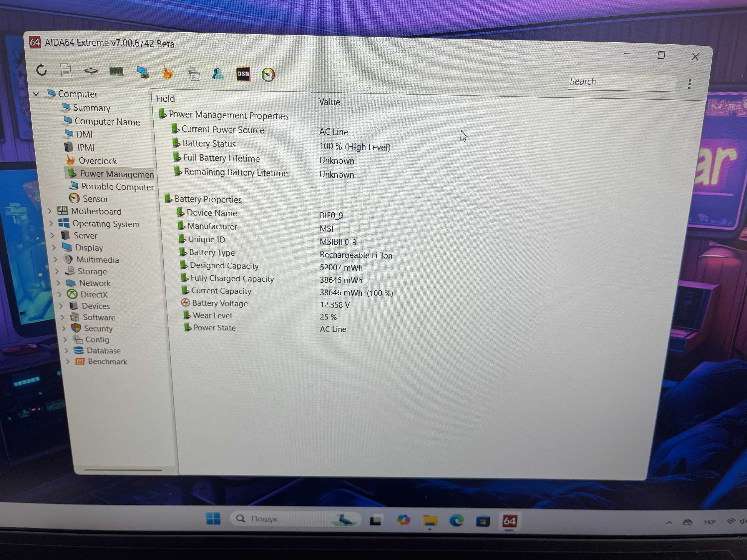Select the Config tree item
The height and width of the screenshot is (560, 747).
point(92,340)
